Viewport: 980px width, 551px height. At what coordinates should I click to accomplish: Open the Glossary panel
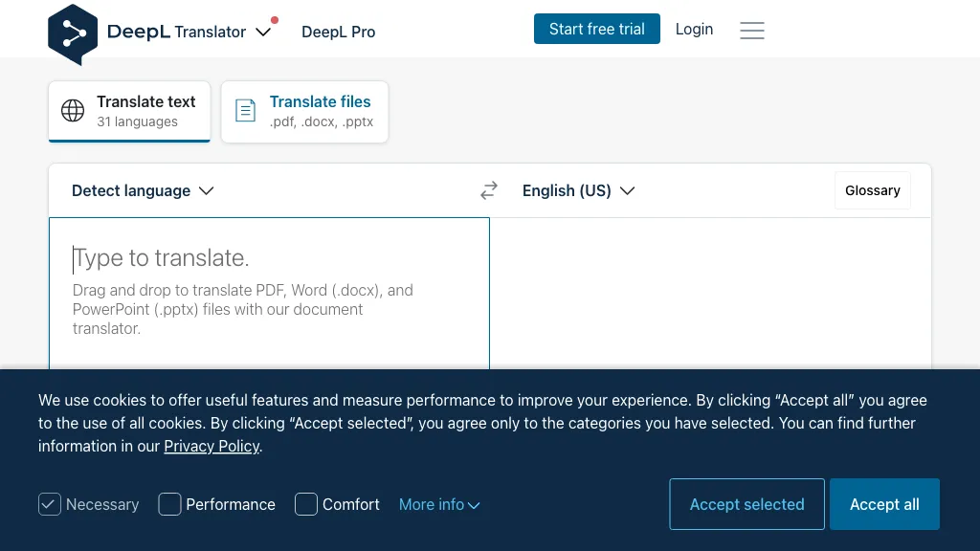(x=872, y=190)
